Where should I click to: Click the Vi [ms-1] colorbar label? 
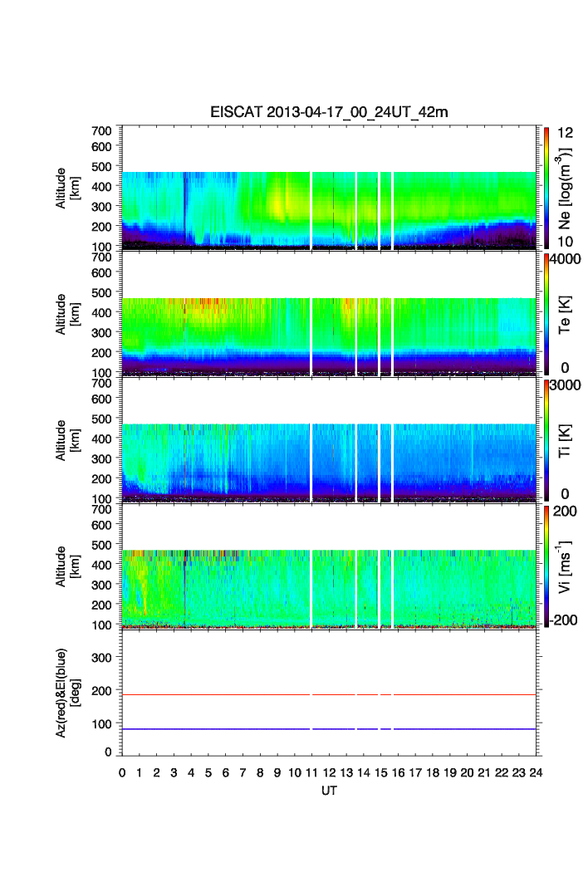coord(565,566)
